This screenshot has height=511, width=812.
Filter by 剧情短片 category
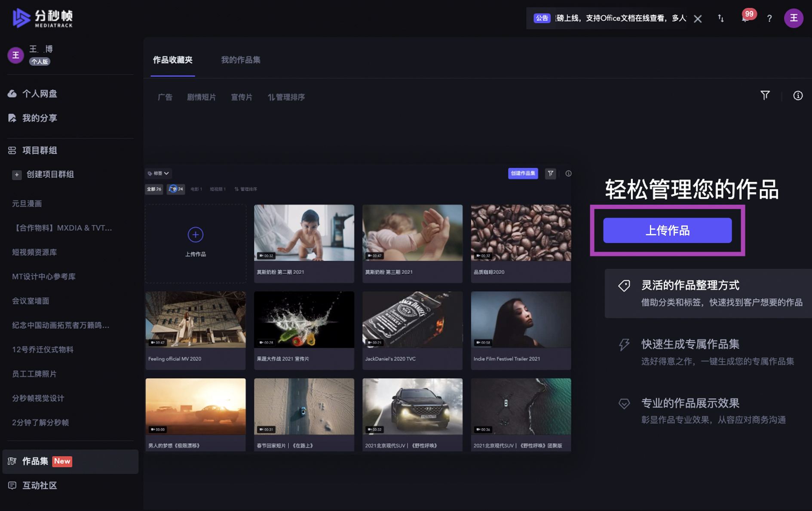[x=201, y=97]
